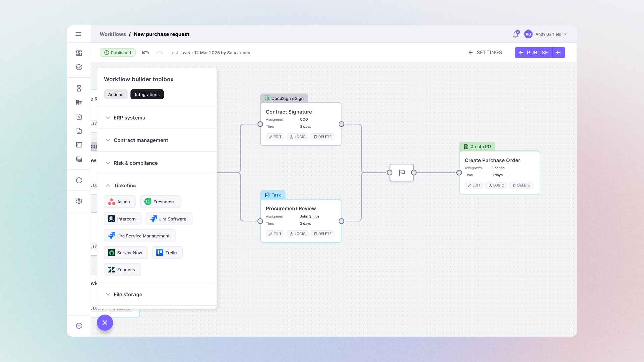Viewport: 644px width, 362px height.
Task: Open the hourglass sidebar icon
Action: [x=79, y=88]
